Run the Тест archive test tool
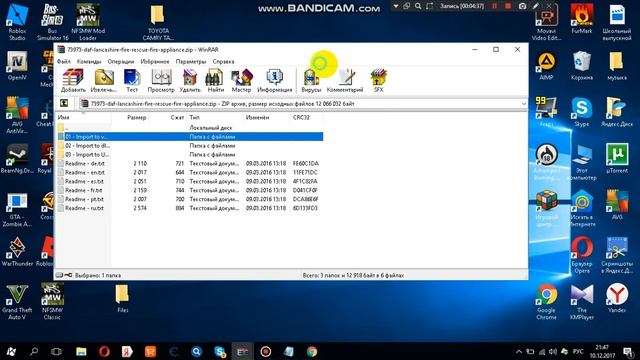The height and width of the screenshot is (360, 640). (132, 80)
